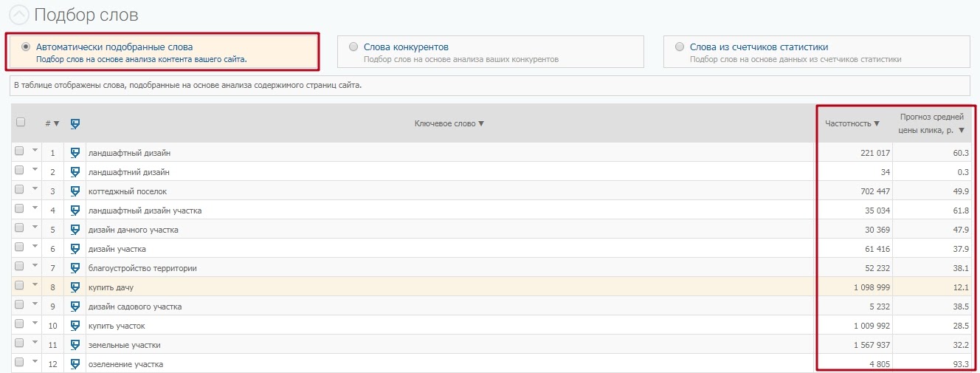Viewport: 980px width, 373px height.
Task: Open row menu arrow for row 2
Action: (35, 171)
